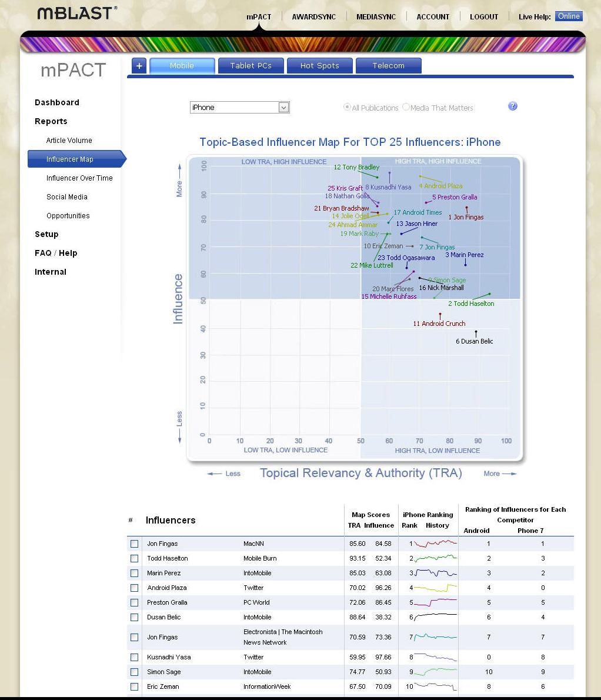Open the Telecom tab

coord(389,66)
